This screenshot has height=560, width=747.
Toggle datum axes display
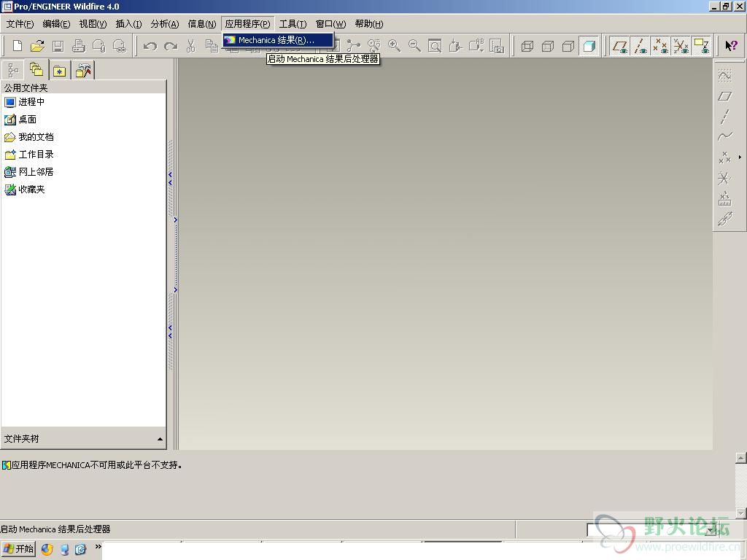click(x=640, y=46)
